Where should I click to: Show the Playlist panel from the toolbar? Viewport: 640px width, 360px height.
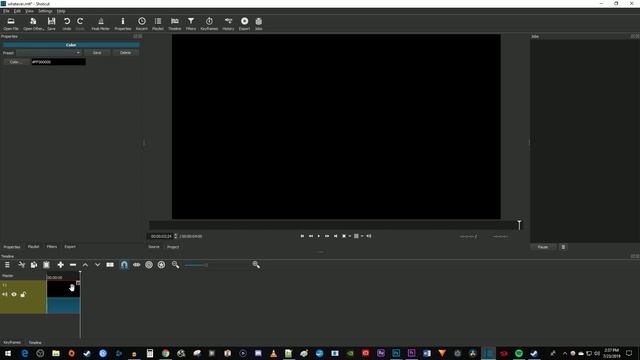(158, 24)
